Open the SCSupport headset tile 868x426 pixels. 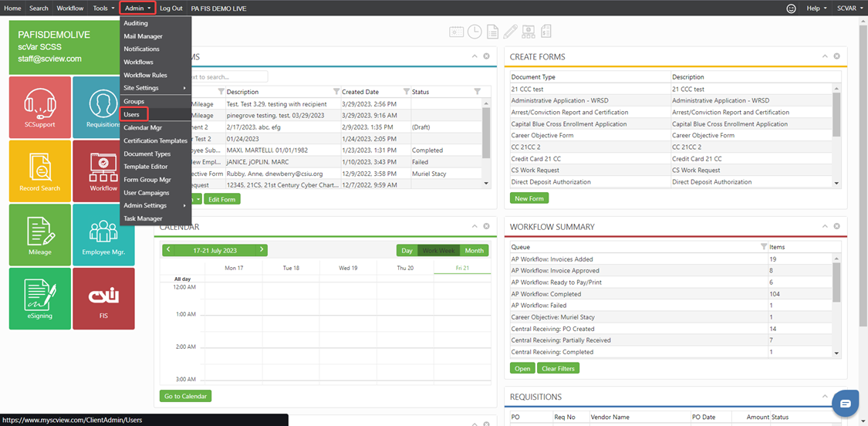[x=39, y=107]
